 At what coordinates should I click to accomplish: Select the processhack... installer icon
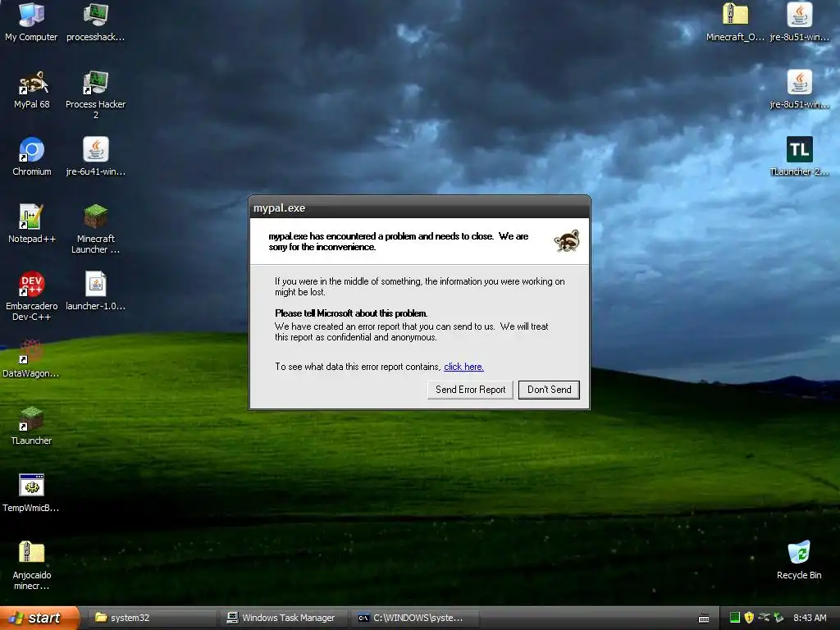[x=95, y=22]
